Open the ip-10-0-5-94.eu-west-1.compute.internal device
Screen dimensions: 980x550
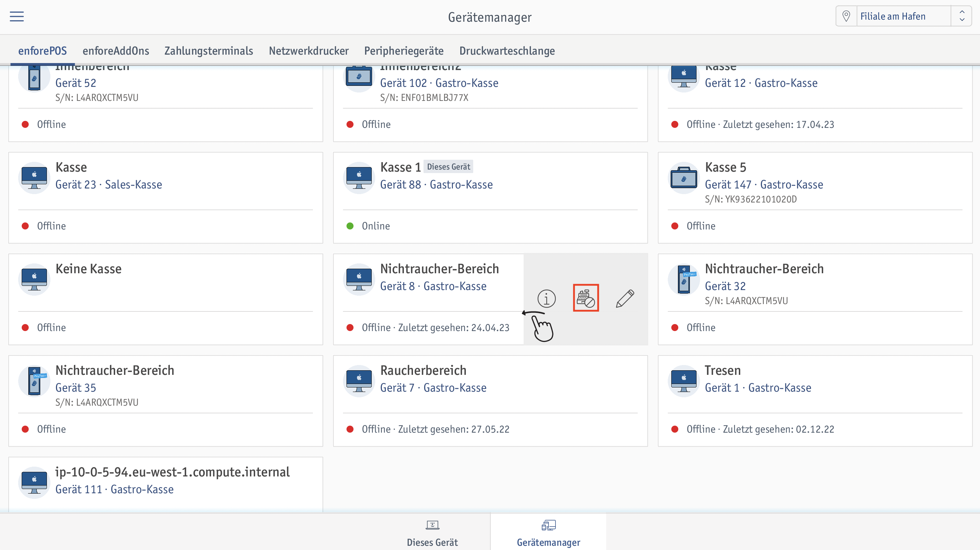click(172, 472)
